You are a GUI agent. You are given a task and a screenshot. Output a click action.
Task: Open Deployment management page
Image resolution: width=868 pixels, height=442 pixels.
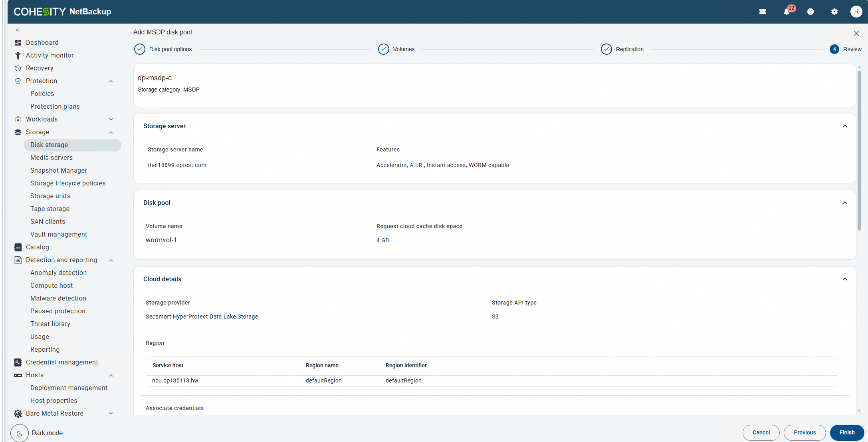[x=69, y=388]
